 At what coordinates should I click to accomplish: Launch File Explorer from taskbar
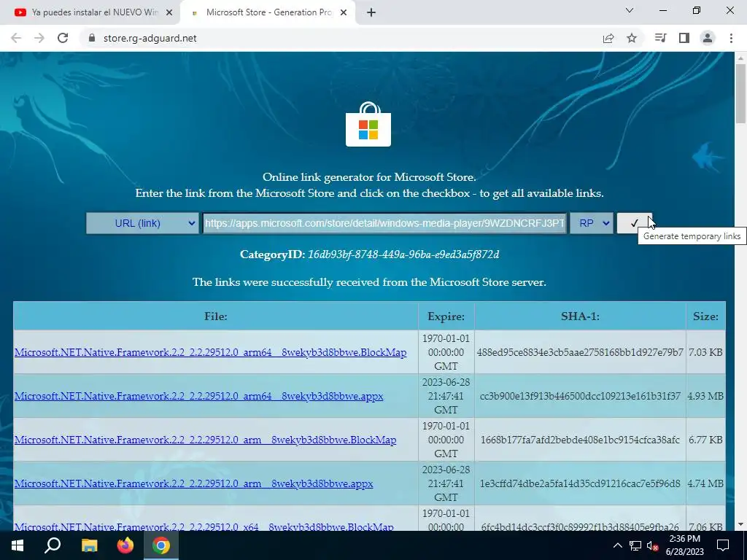point(89,545)
